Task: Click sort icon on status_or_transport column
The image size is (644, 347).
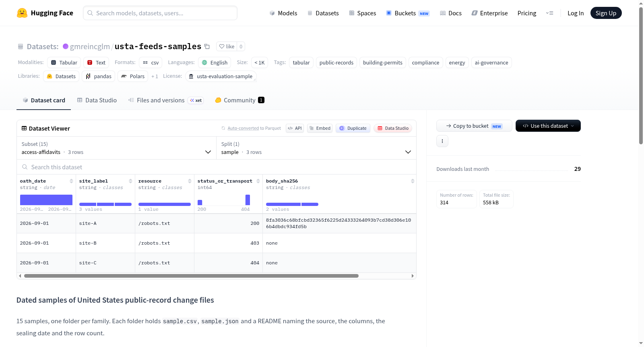Action: (x=258, y=181)
